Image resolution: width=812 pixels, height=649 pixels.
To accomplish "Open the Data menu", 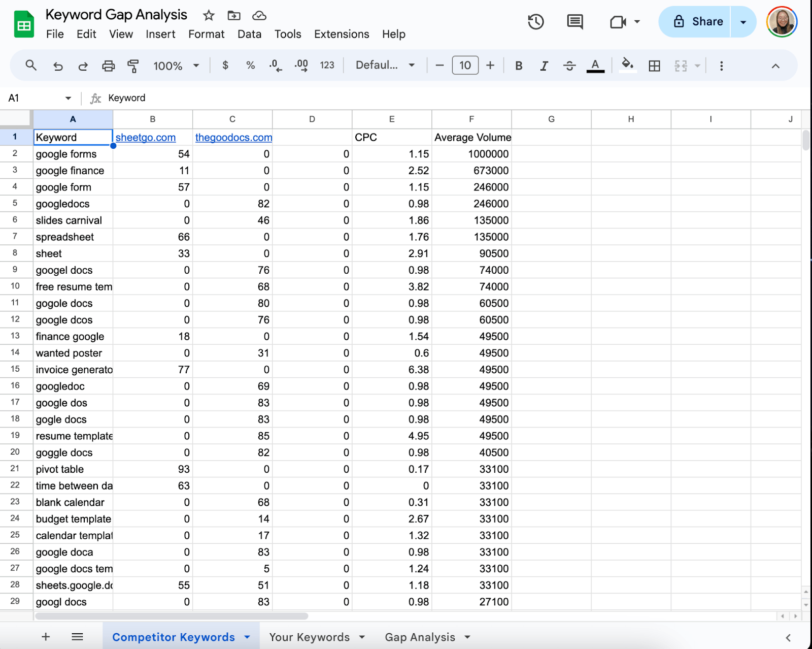I will (x=249, y=34).
